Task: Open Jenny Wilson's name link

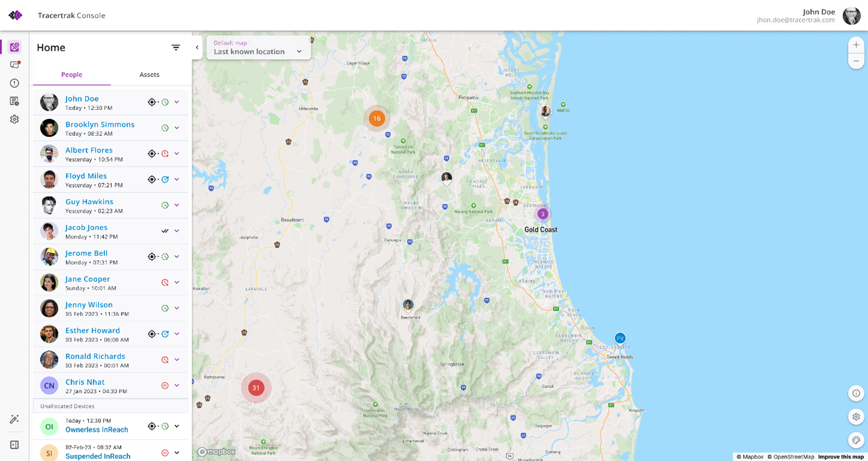Action: coord(89,305)
